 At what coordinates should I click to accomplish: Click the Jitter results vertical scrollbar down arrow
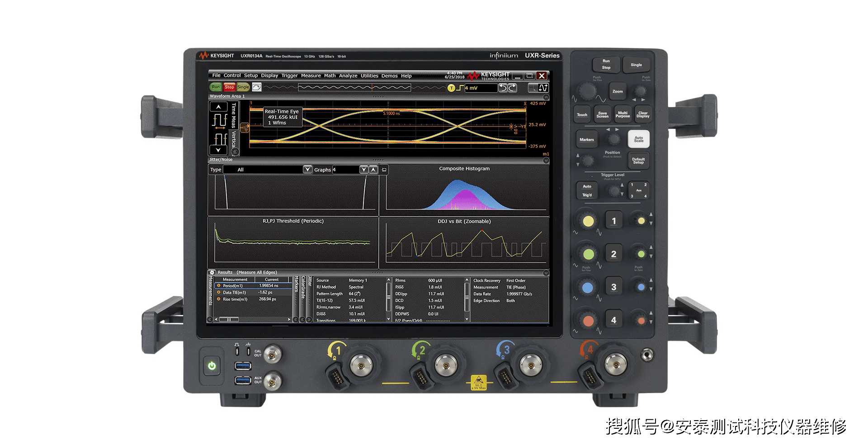click(388, 319)
